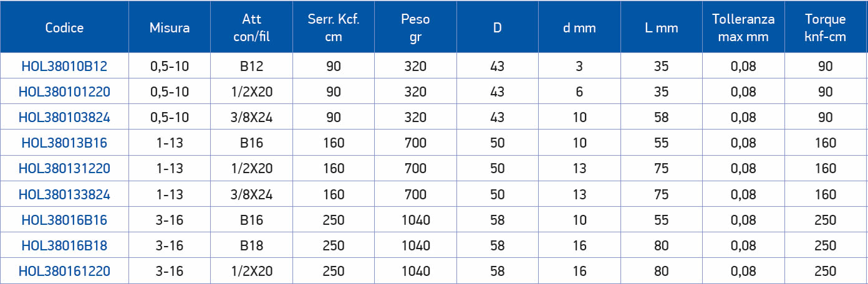The height and width of the screenshot is (284, 868).
Task: Click the B18 attachment cell
Action: pos(252,245)
